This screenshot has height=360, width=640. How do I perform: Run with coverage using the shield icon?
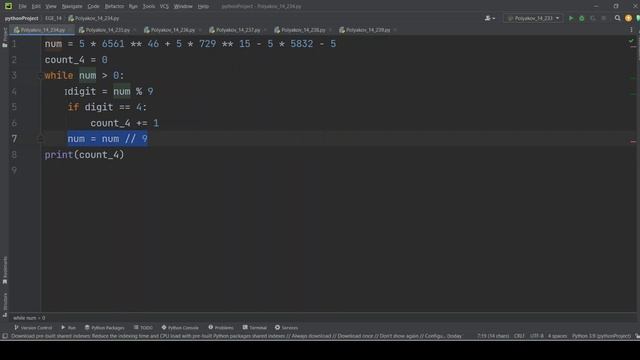point(593,18)
